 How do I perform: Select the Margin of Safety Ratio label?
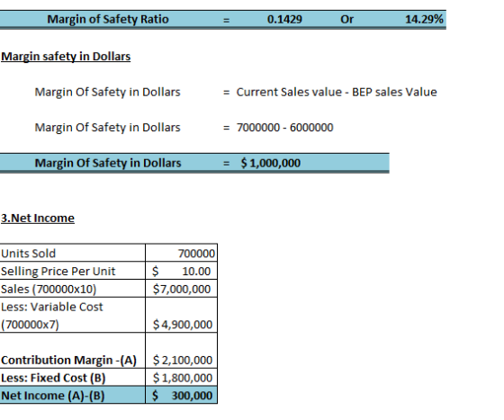[x=108, y=20]
